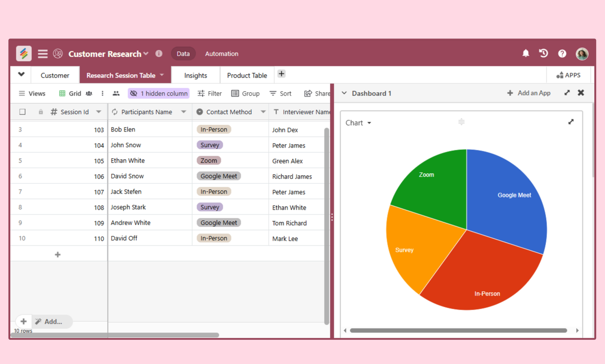Screen dimensions: 605x364
Task: Toggle the select-all rows checkbox
Action: pos(22,112)
